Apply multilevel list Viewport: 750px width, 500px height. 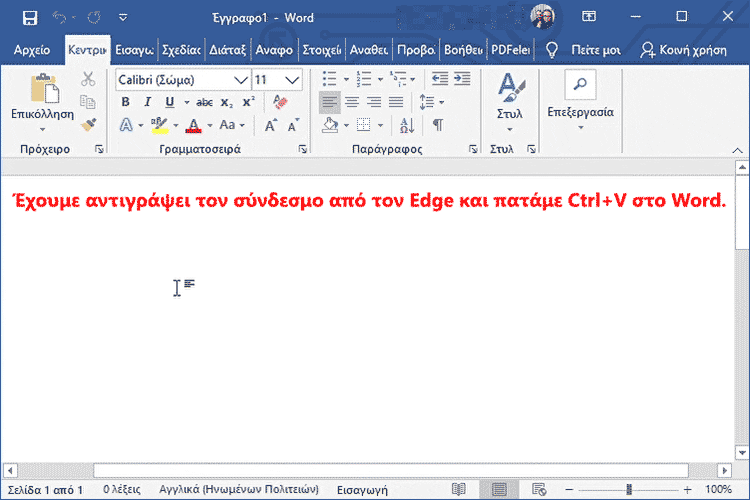(398, 79)
